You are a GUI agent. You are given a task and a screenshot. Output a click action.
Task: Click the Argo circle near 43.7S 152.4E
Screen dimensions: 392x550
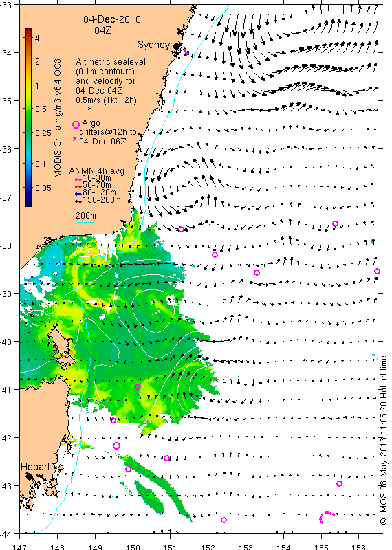[x=224, y=520]
